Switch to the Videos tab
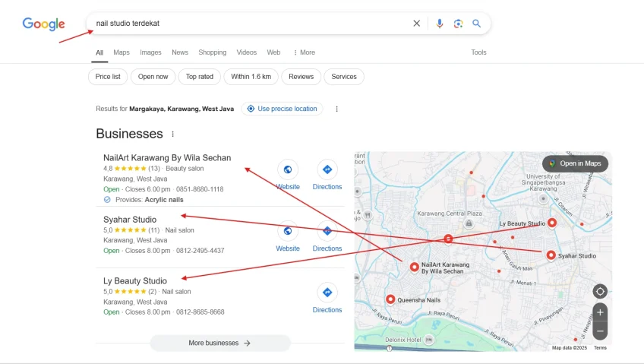This screenshot has height=364, width=644. point(246,52)
